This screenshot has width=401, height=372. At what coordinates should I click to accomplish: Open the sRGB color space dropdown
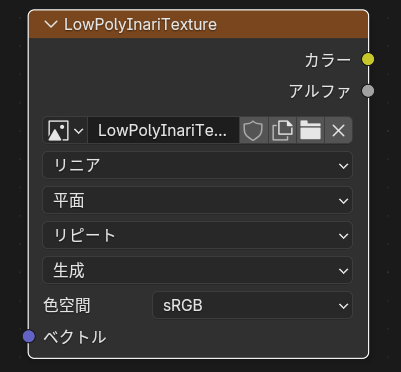(252, 305)
